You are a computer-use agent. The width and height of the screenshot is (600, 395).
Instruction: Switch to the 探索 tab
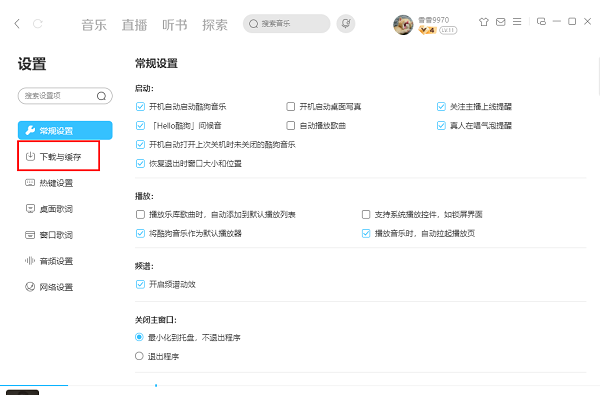[215, 25]
